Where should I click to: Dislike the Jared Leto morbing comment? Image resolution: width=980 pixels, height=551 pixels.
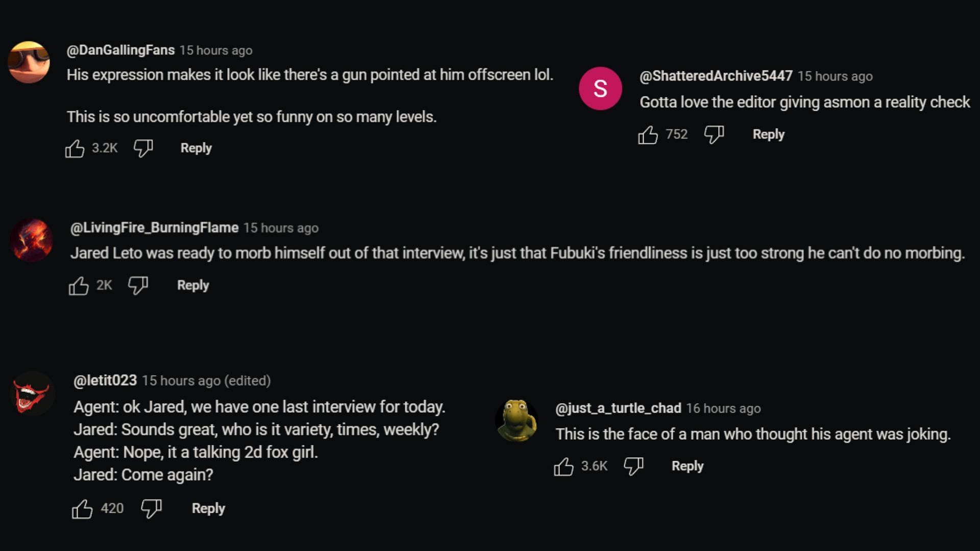138,286
